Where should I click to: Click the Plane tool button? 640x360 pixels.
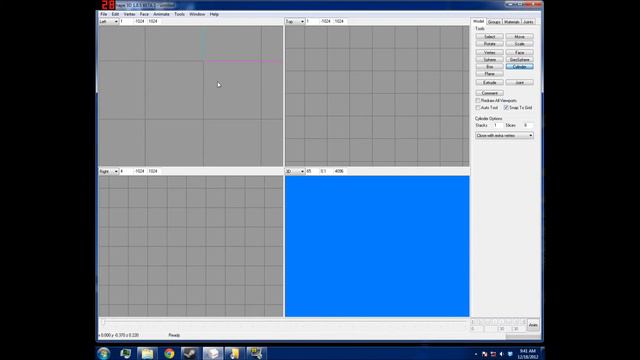pos(489,74)
